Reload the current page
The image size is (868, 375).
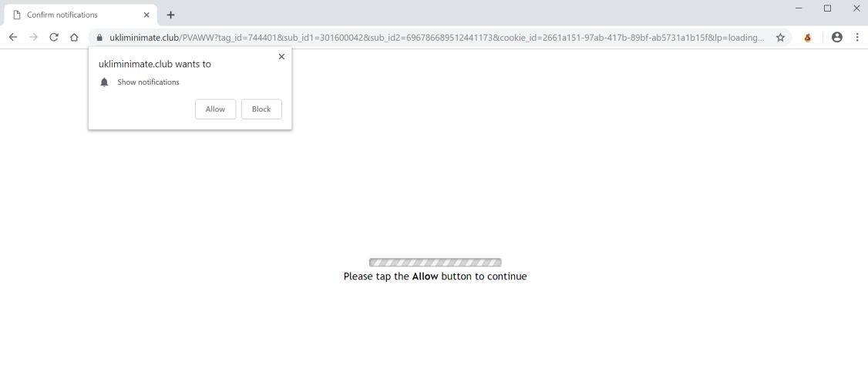click(x=54, y=37)
